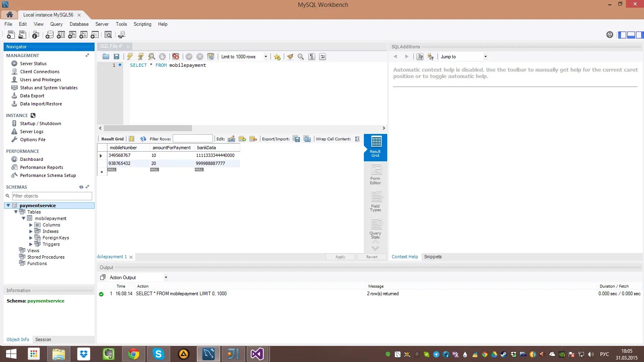Open the object inspector (info) toolbar icon

[36, 35]
